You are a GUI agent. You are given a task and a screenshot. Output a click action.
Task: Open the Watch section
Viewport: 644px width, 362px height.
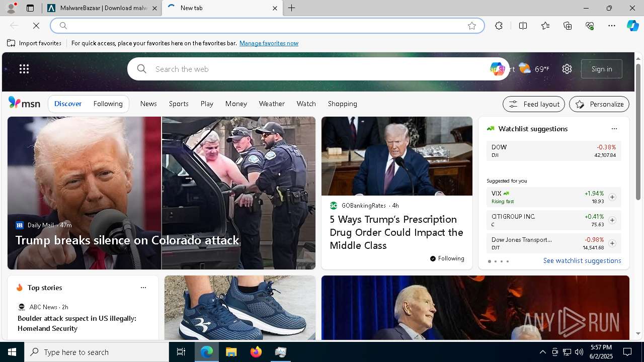click(x=306, y=104)
